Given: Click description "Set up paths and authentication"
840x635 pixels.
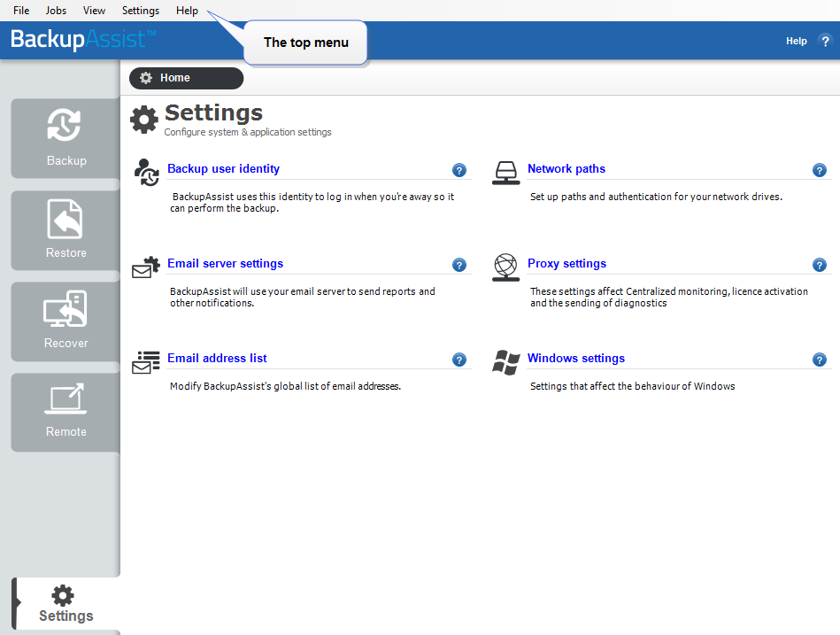Looking at the screenshot, I should pyautogui.click(x=656, y=197).
